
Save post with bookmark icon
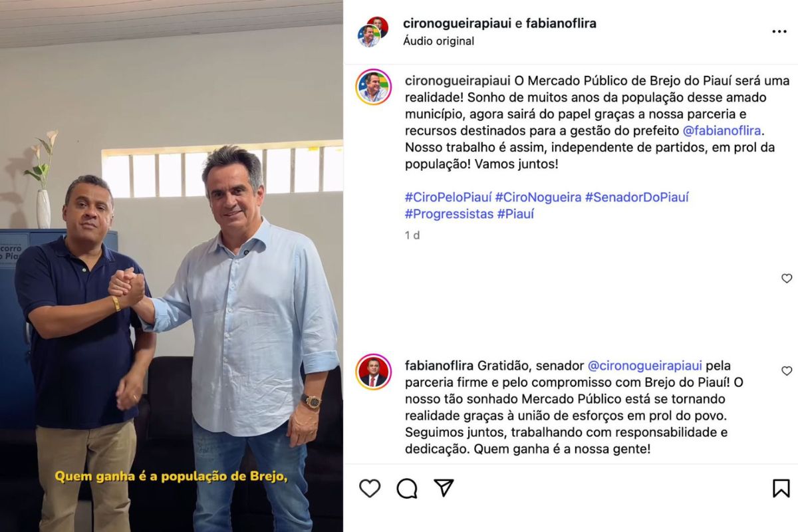click(x=781, y=488)
